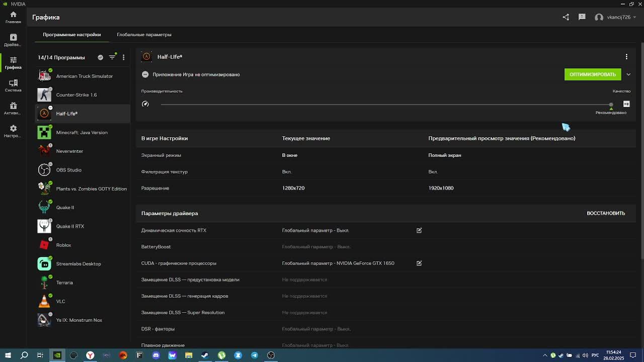
Task: Select Half-Life in the program list
Action: pyautogui.click(x=83, y=114)
